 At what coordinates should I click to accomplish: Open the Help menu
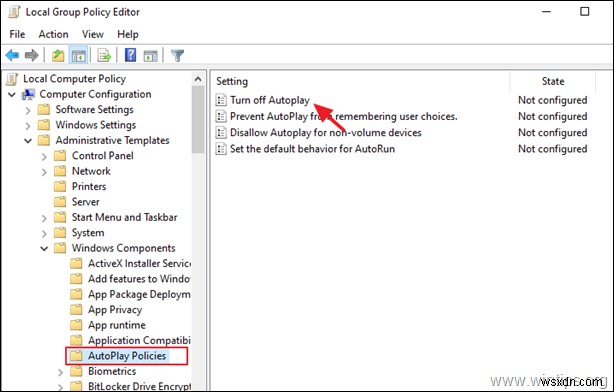pyautogui.click(x=128, y=34)
